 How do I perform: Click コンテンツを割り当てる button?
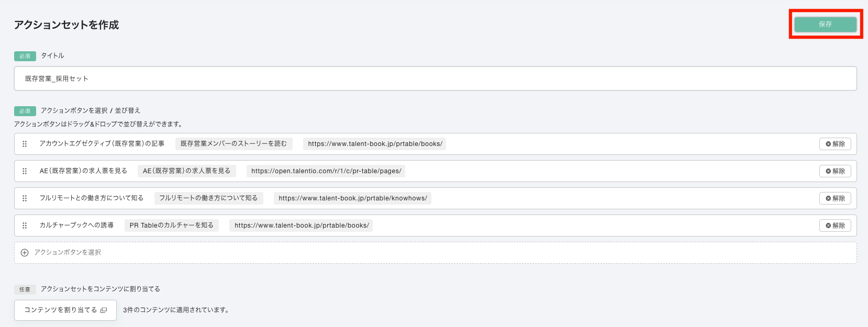tap(61, 310)
